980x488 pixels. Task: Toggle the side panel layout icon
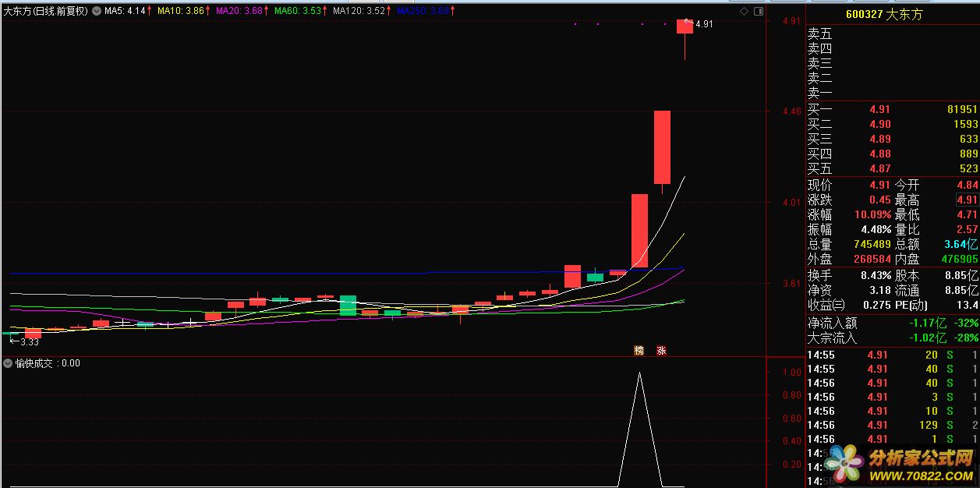tap(757, 12)
